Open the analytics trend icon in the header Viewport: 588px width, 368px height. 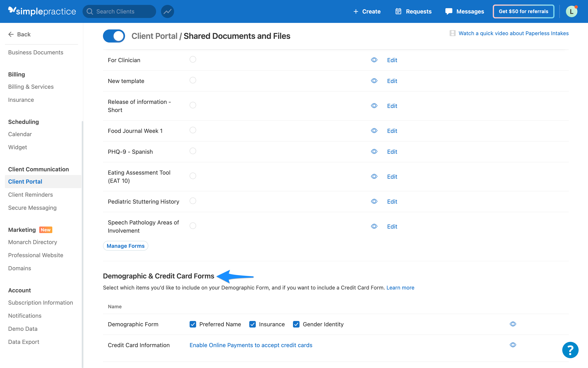pyautogui.click(x=167, y=11)
